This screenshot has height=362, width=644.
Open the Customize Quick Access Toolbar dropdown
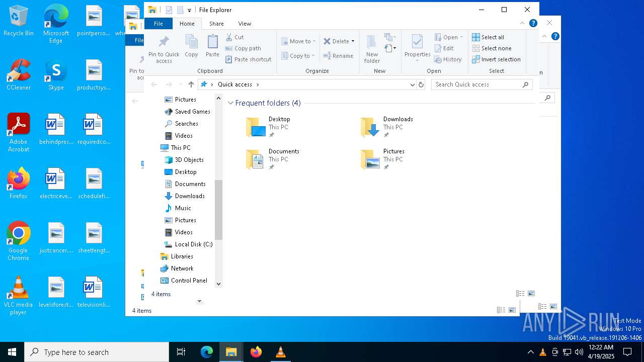point(189,10)
